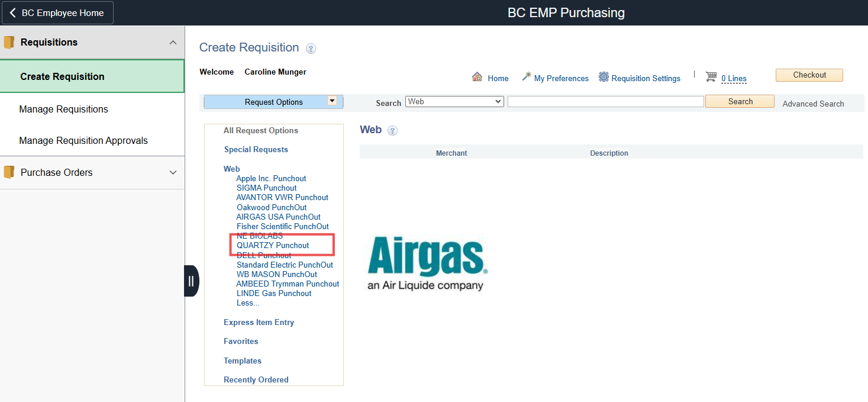Open AMBEED Trymman Punchout

pos(288,284)
